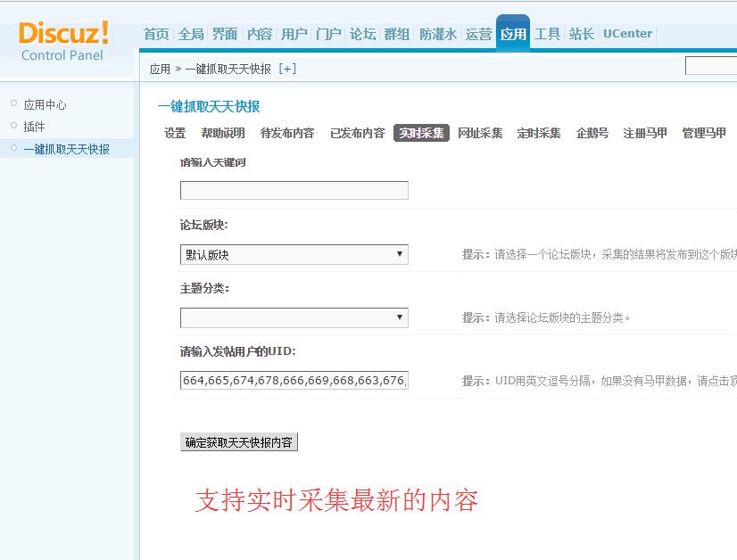Switch to the 注册马甲 tab

(645, 133)
